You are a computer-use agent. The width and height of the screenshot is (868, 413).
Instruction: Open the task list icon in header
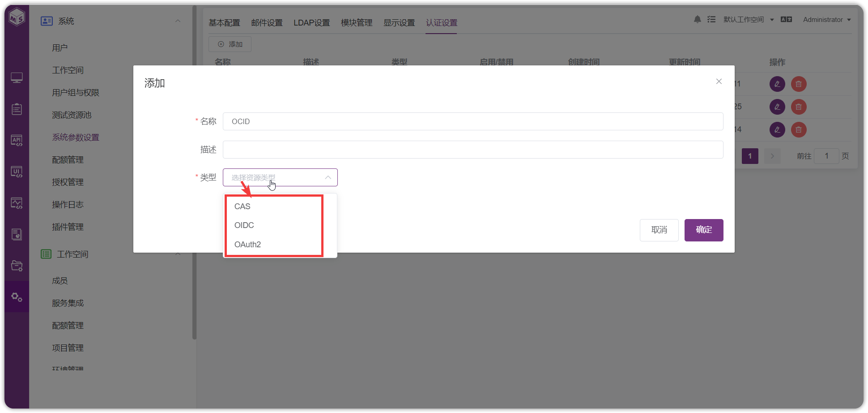(x=711, y=20)
